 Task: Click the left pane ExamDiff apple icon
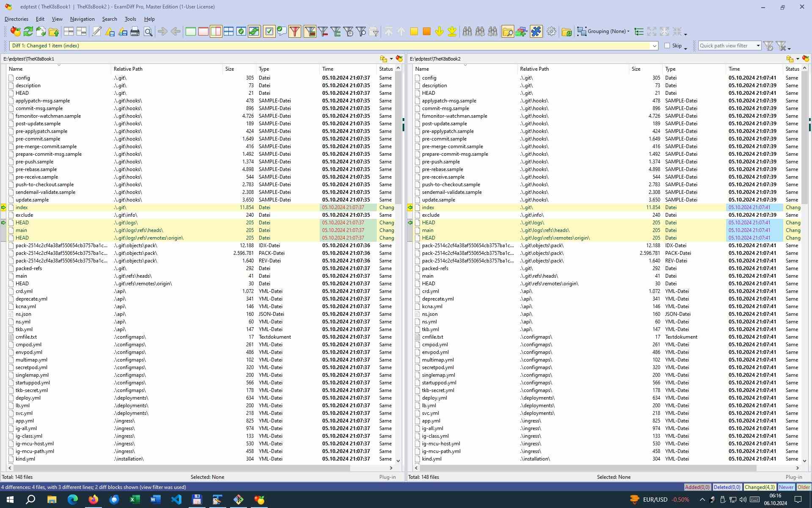pos(399,59)
